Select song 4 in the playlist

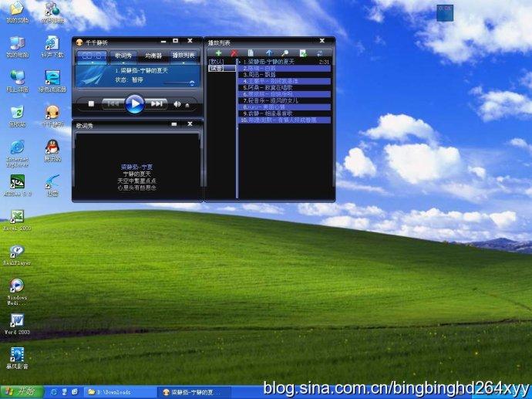(x=285, y=81)
